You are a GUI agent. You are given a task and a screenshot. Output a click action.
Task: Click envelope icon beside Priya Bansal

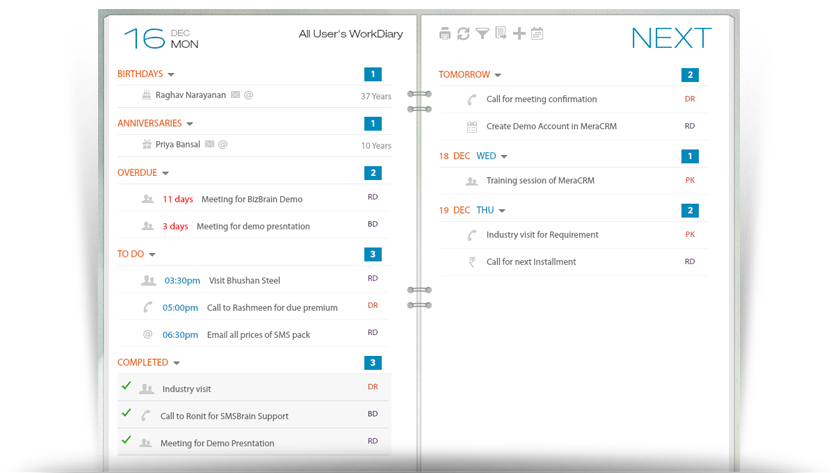[x=209, y=144]
